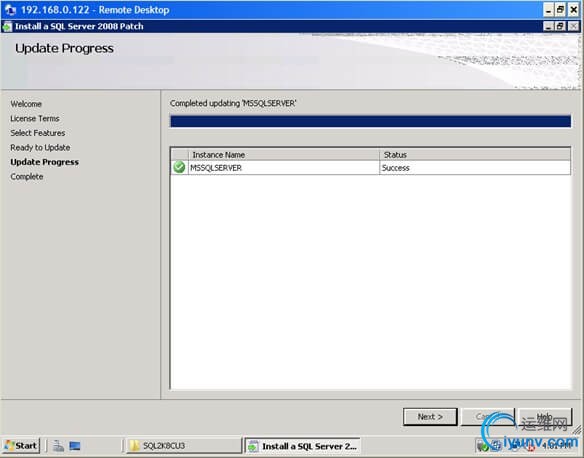
Task: Click the Instance Name column header
Action: pos(284,155)
